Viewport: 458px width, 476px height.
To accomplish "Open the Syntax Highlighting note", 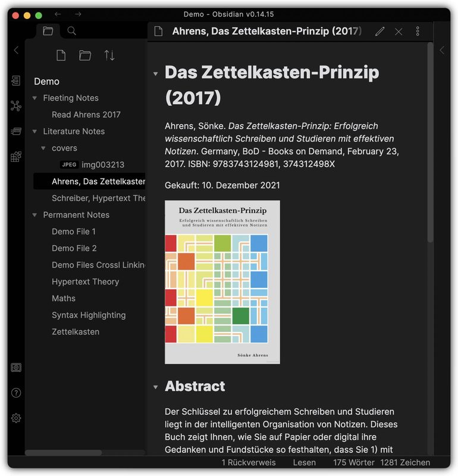I will [89, 315].
